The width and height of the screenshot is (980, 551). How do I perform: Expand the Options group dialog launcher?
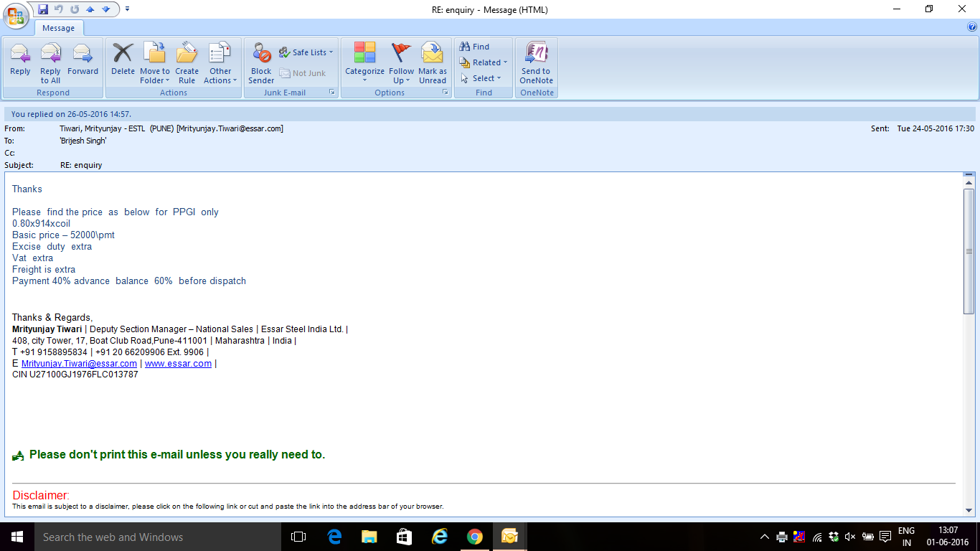pyautogui.click(x=446, y=93)
